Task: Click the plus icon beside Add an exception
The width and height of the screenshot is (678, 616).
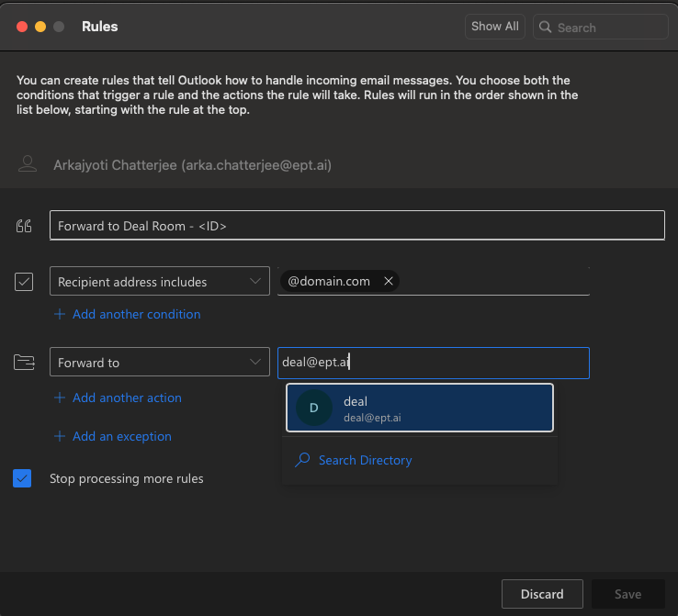Action: (60, 436)
